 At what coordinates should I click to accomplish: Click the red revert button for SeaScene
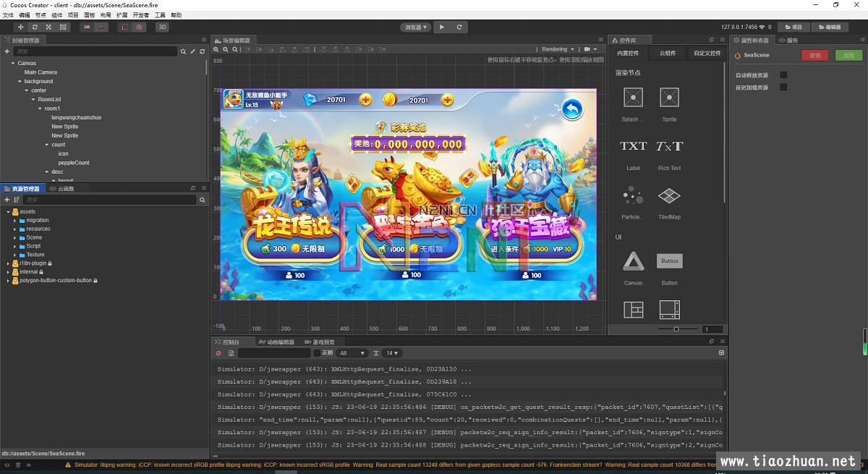click(815, 55)
